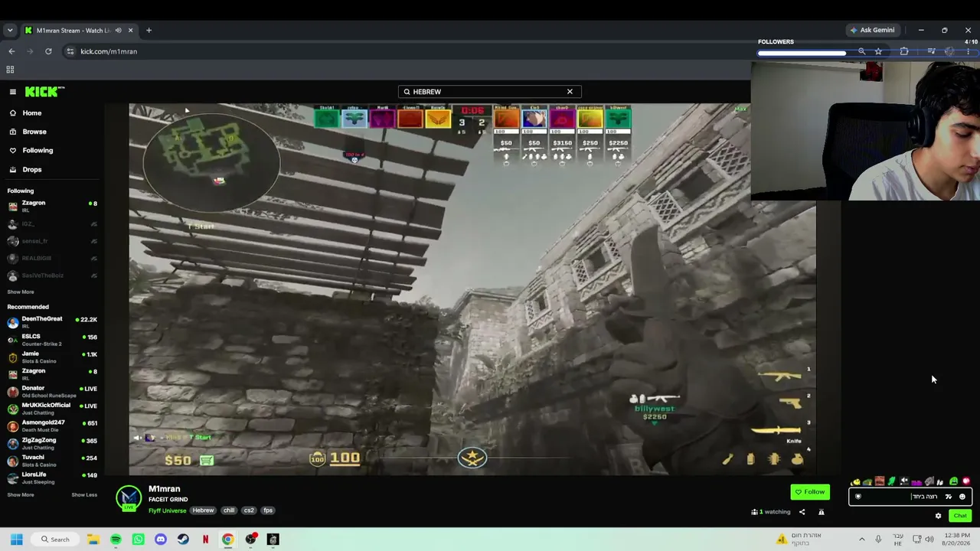Clear the HEBREW search box
The image size is (980, 551).
570,92
